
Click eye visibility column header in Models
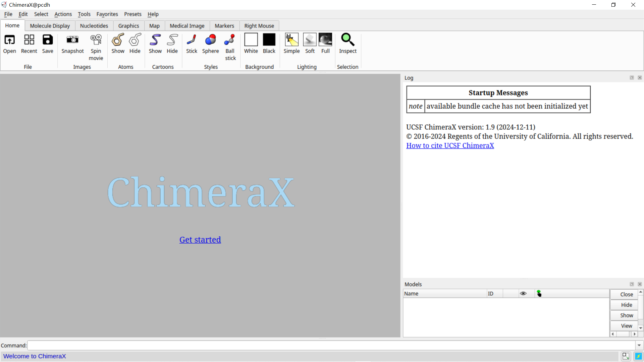click(523, 294)
